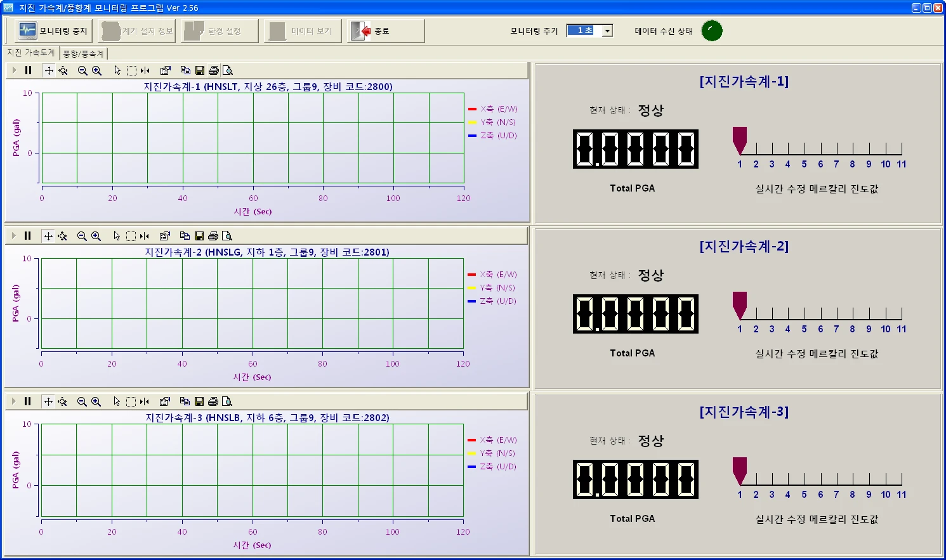Save the 지진가속계-1 chart

[199, 70]
